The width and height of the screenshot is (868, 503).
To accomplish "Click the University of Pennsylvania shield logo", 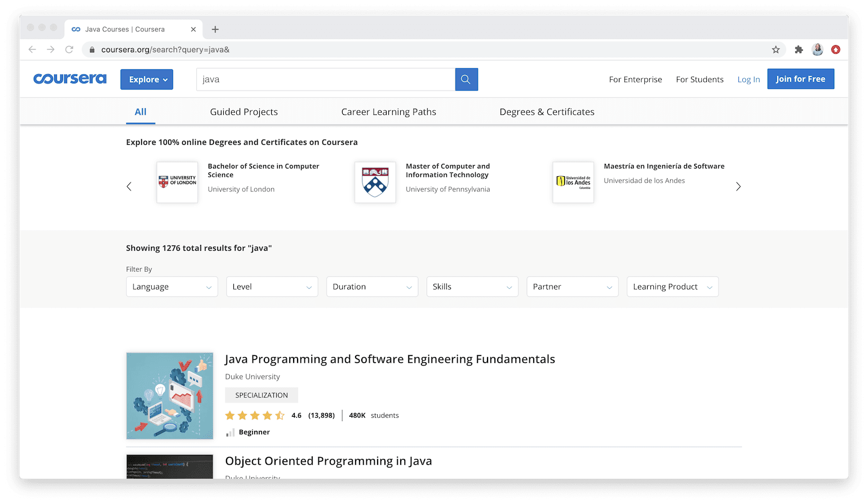I will 375,182.
